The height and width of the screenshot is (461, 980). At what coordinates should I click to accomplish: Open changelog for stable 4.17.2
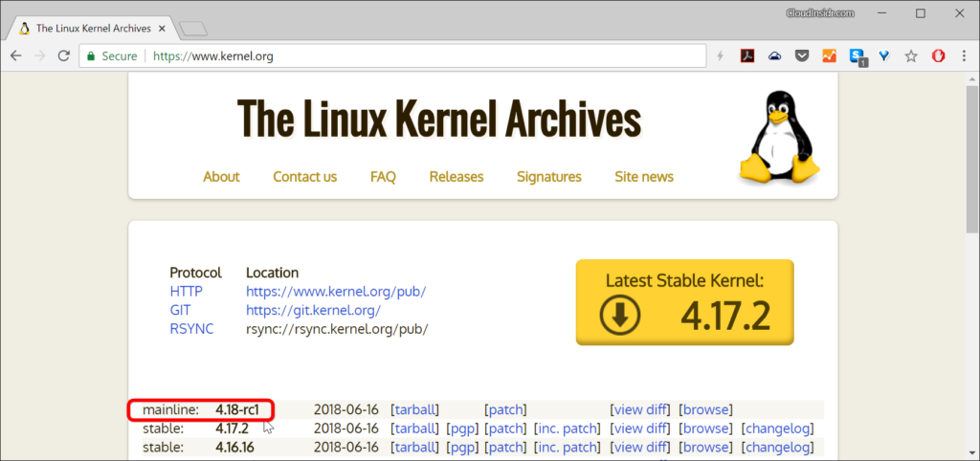777,428
